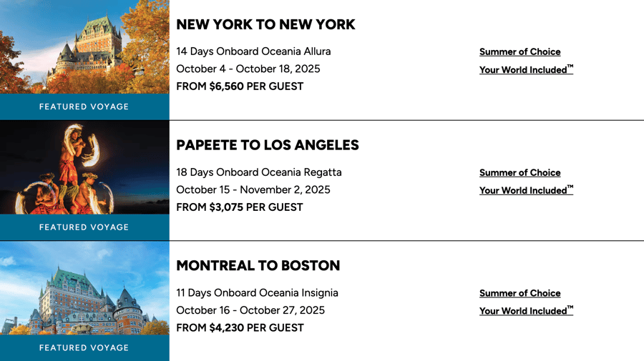Image resolution: width=644 pixels, height=361 pixels.
Task: Click Featured Voyage banner under autumn château
Action: coord(84,107)
